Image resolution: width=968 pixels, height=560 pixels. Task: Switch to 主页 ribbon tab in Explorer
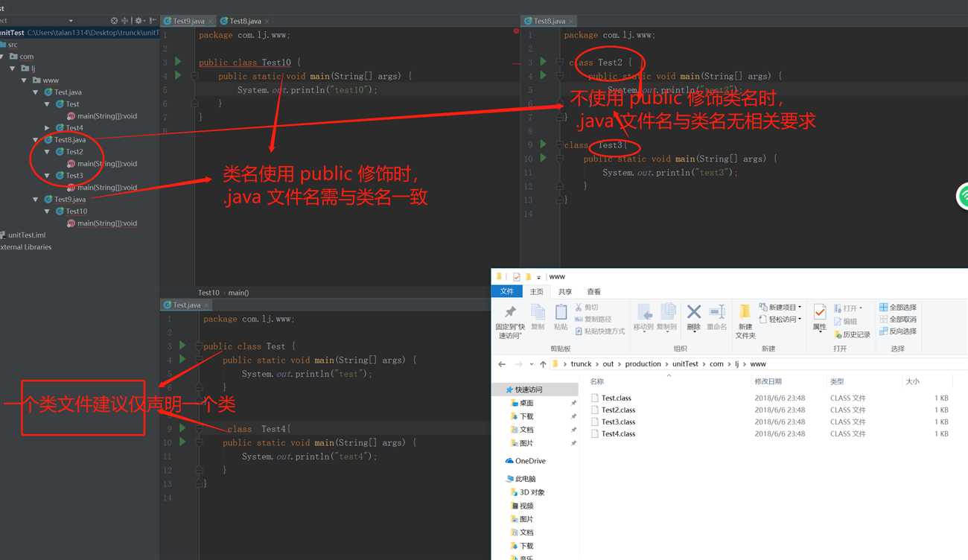(x=536, y=292)
